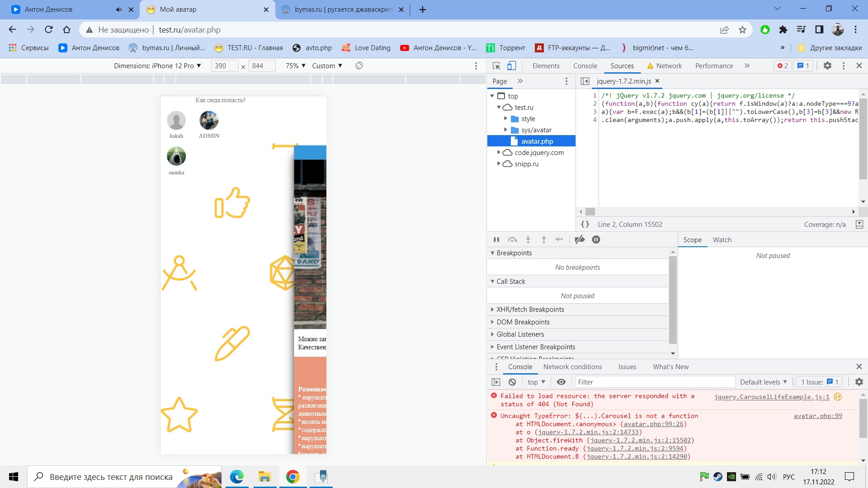
Task: Open the avatar.php:99 source link
Action: 817,416
